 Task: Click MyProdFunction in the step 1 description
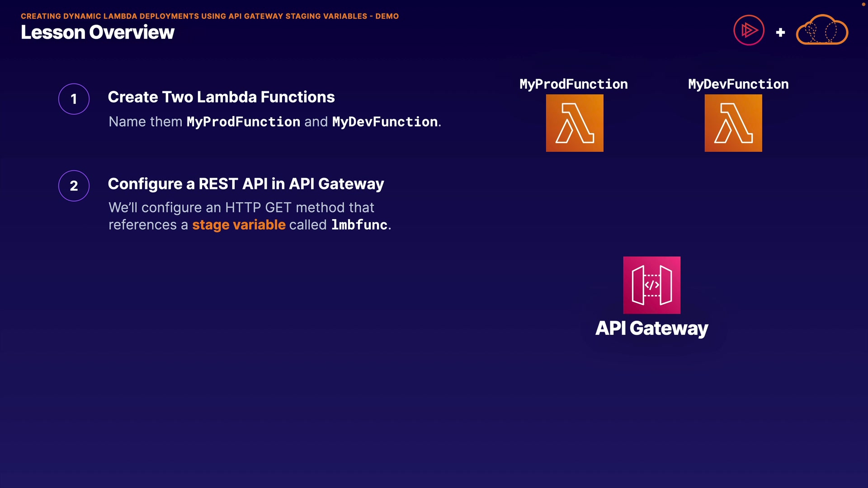coord(243,122)
